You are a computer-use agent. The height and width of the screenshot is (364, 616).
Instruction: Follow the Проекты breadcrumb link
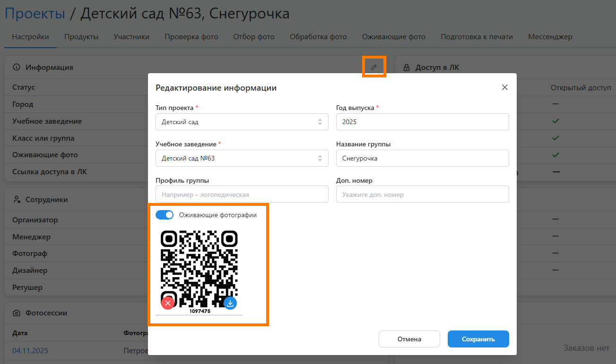(35, 14)
